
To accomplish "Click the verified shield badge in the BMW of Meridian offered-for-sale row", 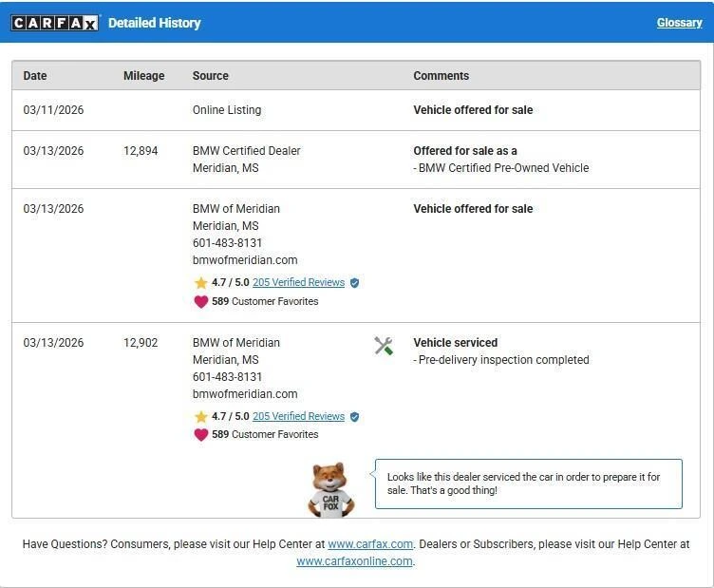I will [354, 283].
